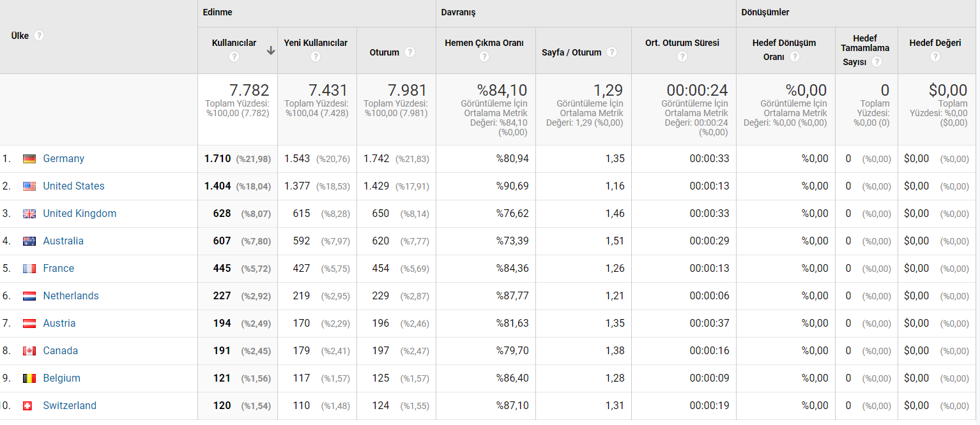Click the sort arrow in Kullanıcılar column

tap(271, 50)
